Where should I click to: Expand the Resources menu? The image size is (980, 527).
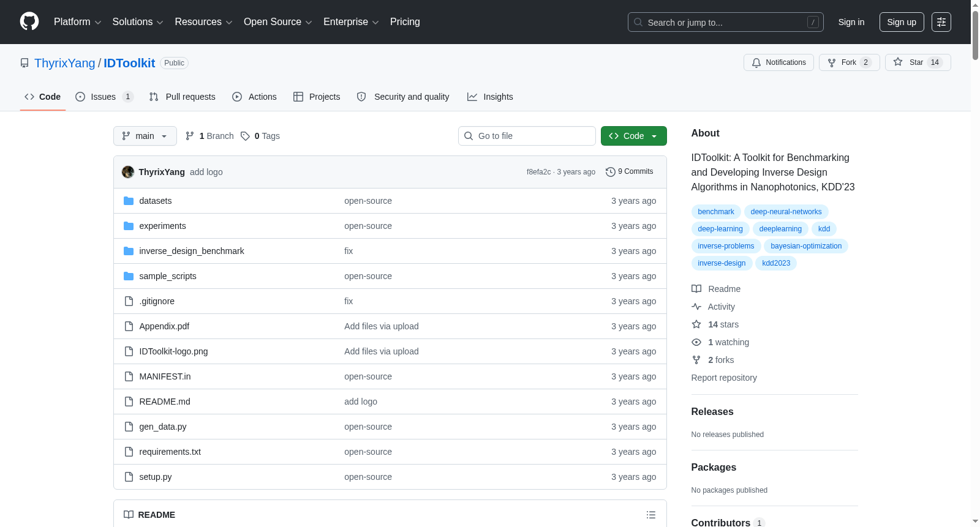pyautogui.click(x=203, y=22)
